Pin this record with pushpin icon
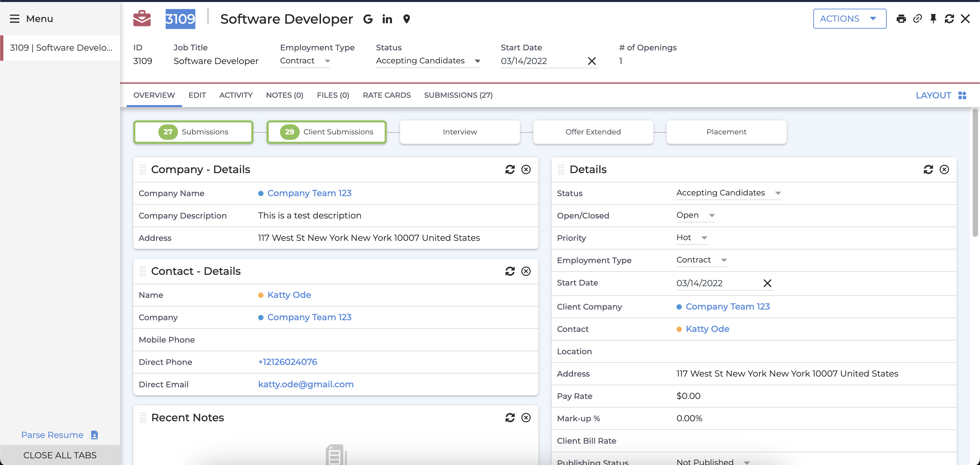The width and height of the screenshot is (980, 465). (x=933, y=19)
